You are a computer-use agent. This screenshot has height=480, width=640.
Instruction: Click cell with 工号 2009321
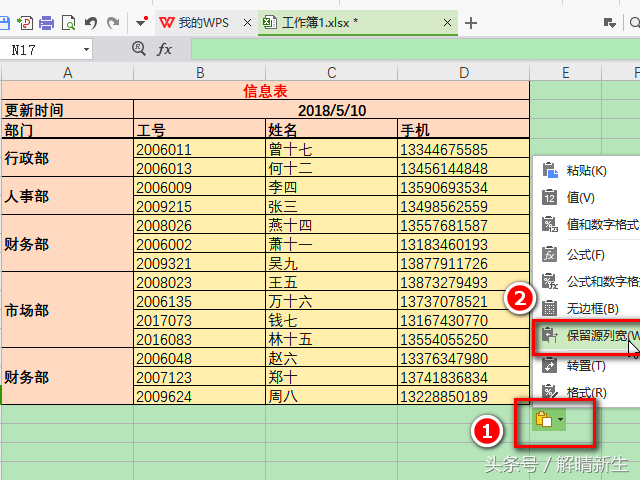tap(200, 263)
